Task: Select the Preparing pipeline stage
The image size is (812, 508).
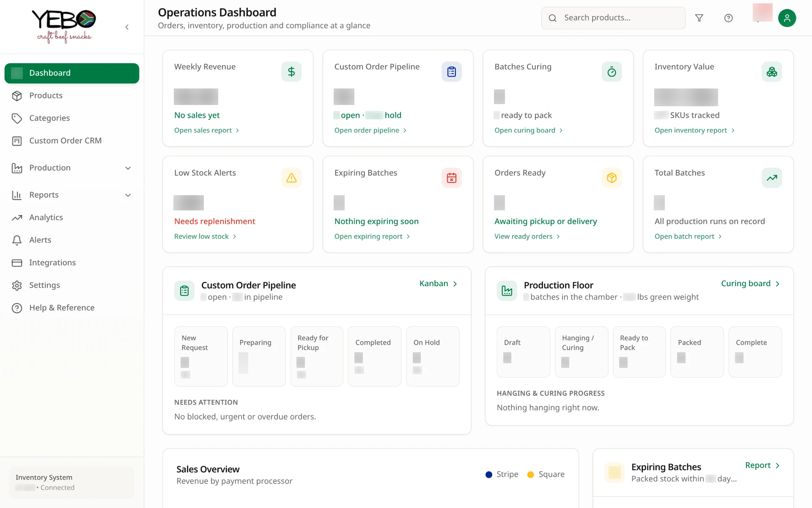Action: coord(259,356)
